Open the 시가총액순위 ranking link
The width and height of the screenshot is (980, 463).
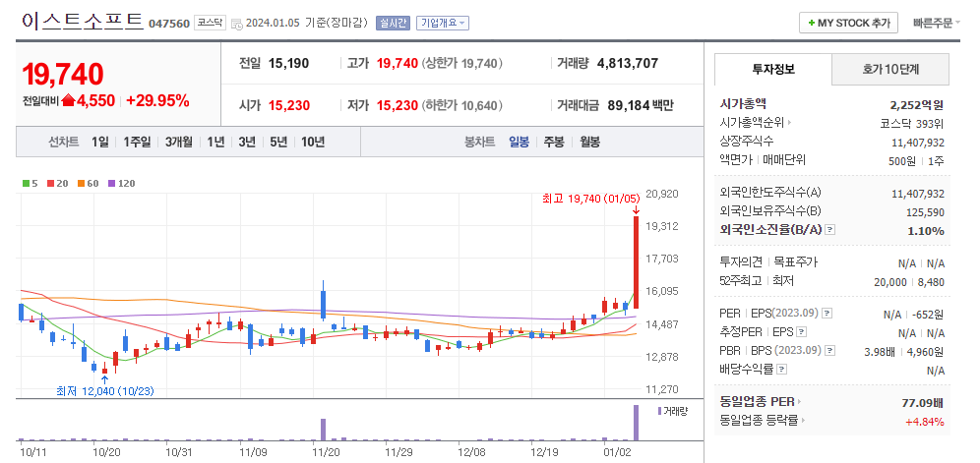pyautogui.click(x=756, y=123)
